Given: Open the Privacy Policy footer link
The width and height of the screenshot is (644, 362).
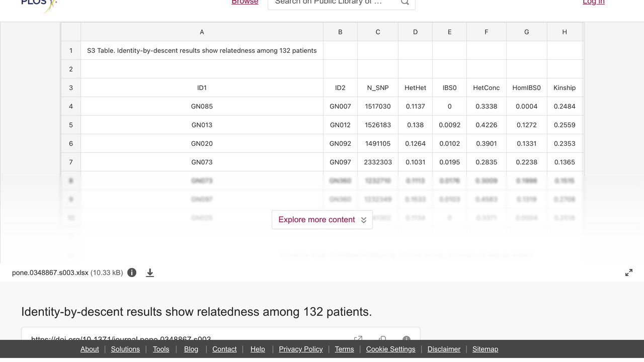Looking at the screenshot, I should (301, 349).
